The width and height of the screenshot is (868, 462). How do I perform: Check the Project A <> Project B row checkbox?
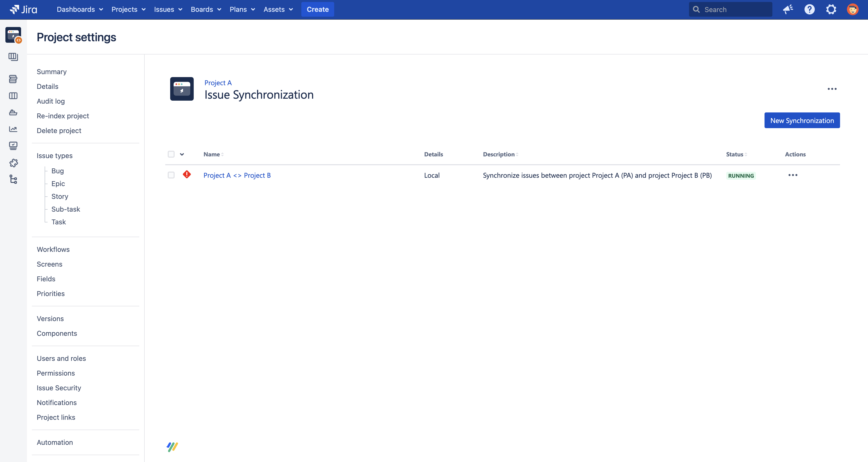pos(171,175)
